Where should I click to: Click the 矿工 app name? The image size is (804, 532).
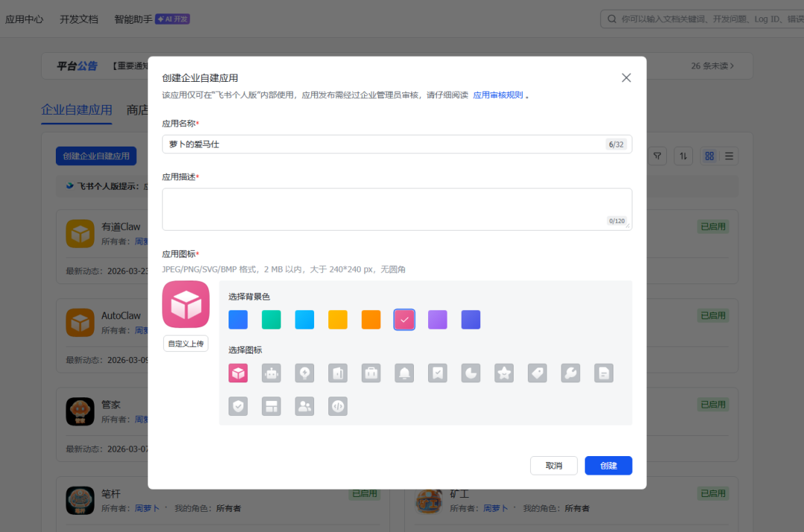click(x=459, y=493)
